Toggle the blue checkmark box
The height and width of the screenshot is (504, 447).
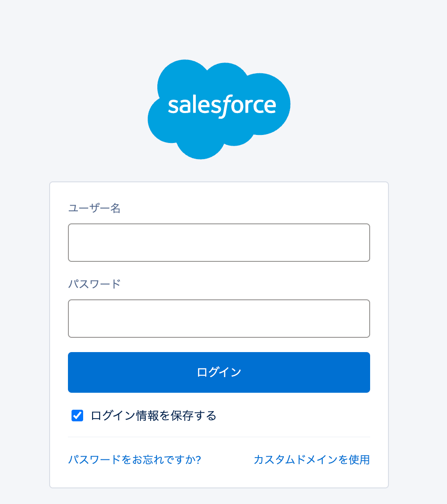point(77,415)
